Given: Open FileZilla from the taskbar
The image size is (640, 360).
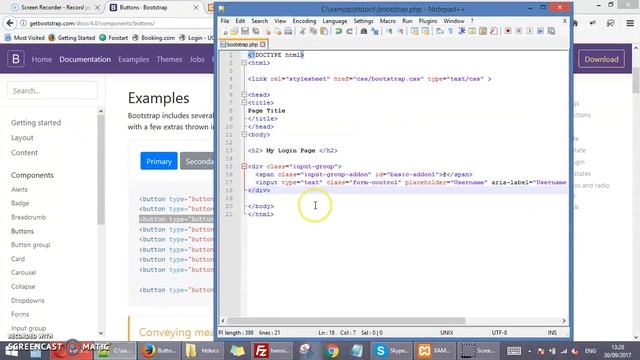Looking at the screenshot, I should coord(271,350).
